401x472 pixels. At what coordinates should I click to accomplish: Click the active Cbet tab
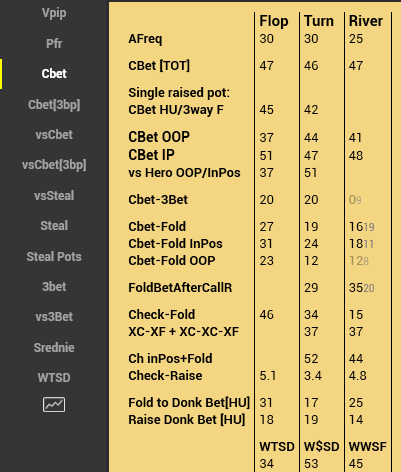(54, 74)
